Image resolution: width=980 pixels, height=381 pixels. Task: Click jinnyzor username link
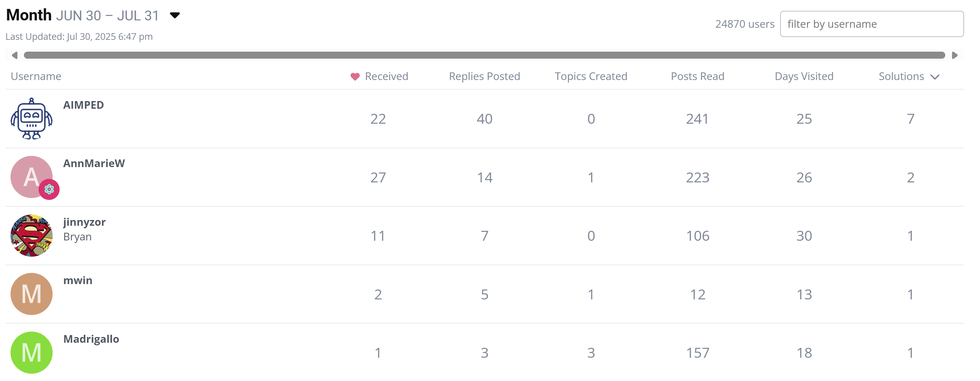(x=84, y=222)
